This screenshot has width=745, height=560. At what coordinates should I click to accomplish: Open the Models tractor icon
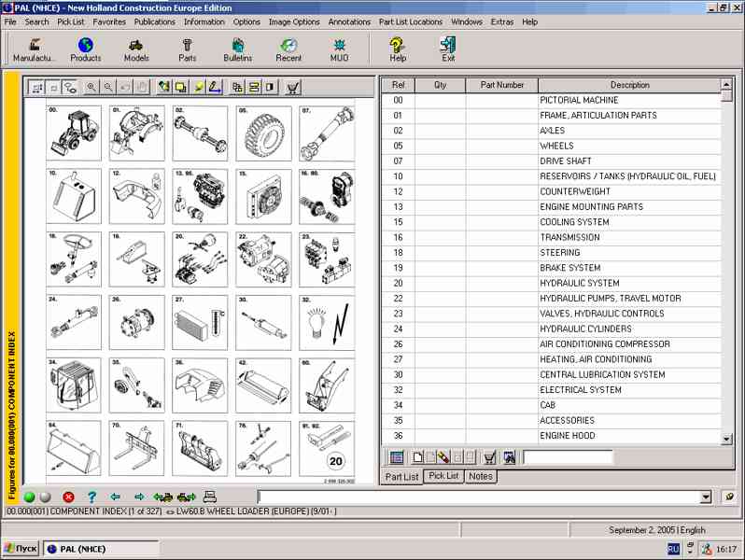point(136,49)
